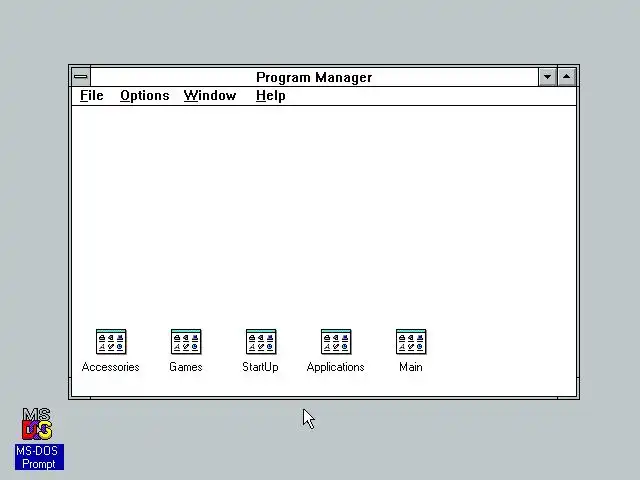Click the Accessories group label
Image resolution: width=640 pixels, height=480 pixels.
coord(111,367)
